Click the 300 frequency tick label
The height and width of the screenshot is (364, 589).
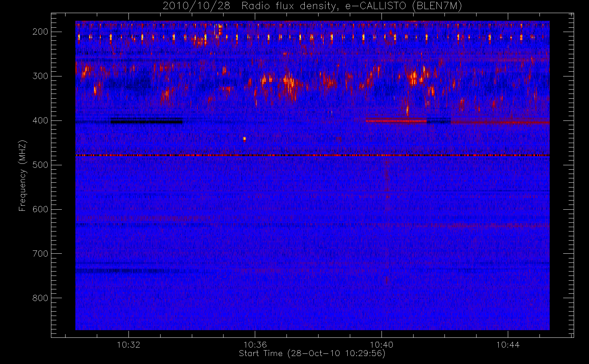click(x=40, y=76)
